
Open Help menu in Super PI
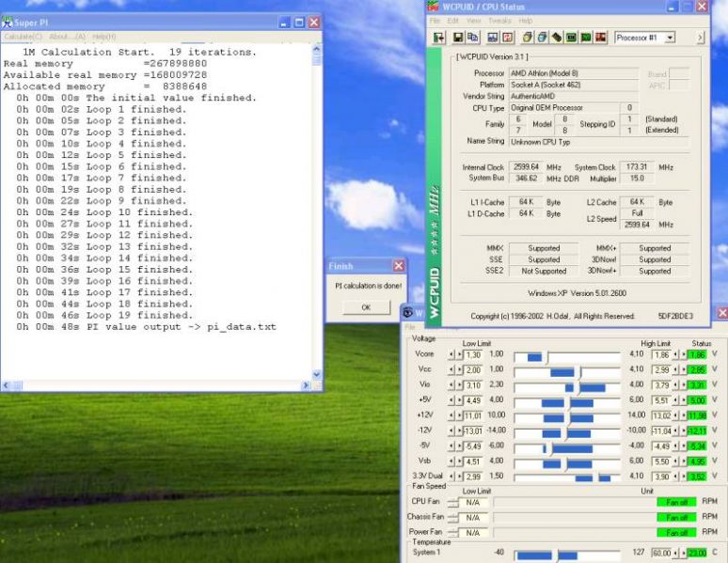click(103, 37)
